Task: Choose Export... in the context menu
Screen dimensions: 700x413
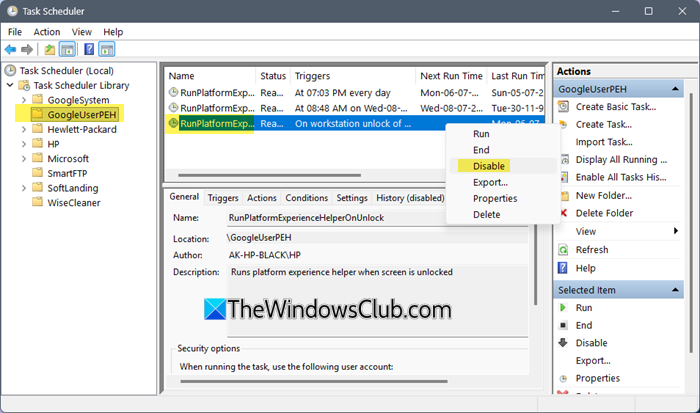Action: (x=503, y=182)
